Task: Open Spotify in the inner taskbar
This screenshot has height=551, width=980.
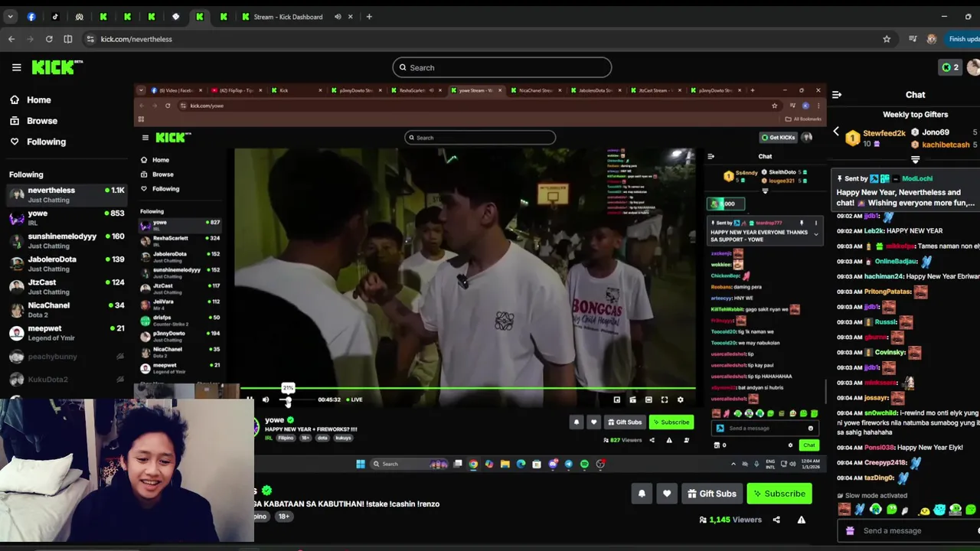Action: (x=584, y=464)
